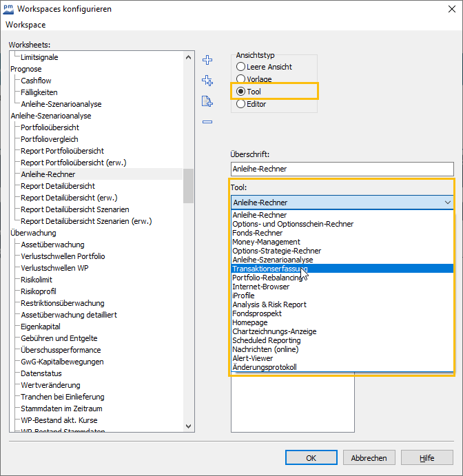
Task: Open Hilfe with the help button
Action: pyautogui.click(x=426, y=457)
